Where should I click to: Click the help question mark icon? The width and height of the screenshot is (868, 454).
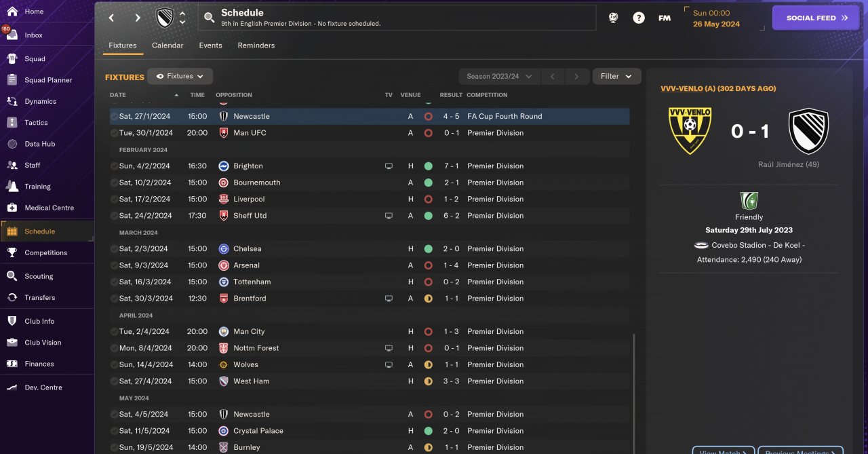click(x=639, y=18)
